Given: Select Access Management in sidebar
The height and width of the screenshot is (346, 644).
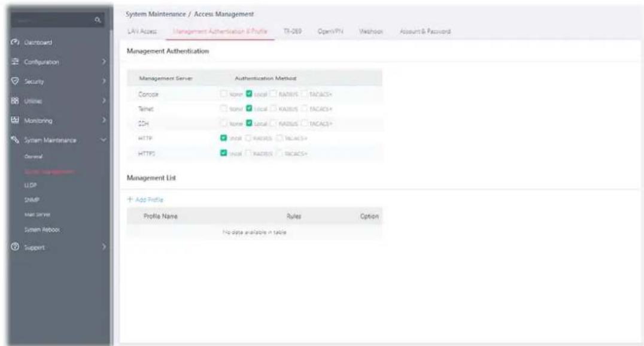Looking at the screenshot, I should 49,171.
